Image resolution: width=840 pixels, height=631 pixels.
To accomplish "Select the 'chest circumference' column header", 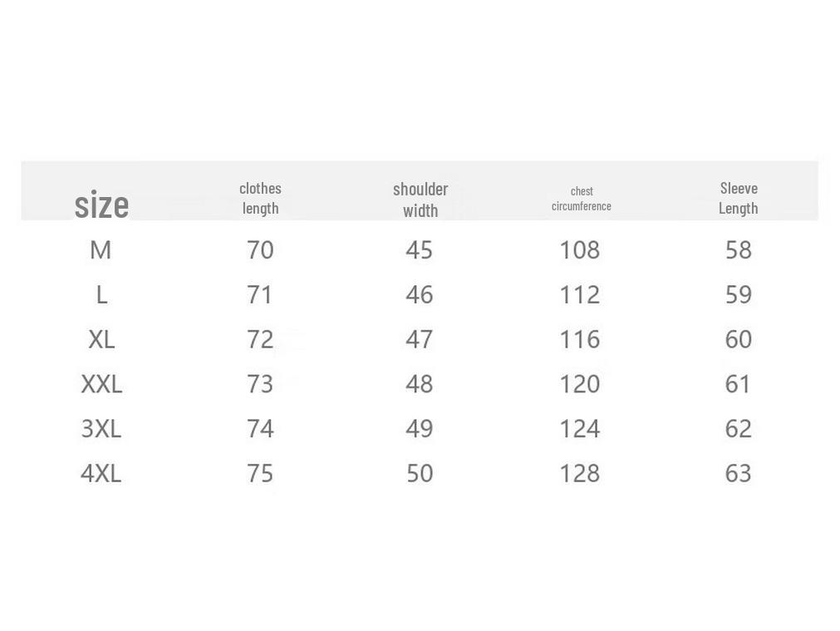I will (x=582, y=199).
